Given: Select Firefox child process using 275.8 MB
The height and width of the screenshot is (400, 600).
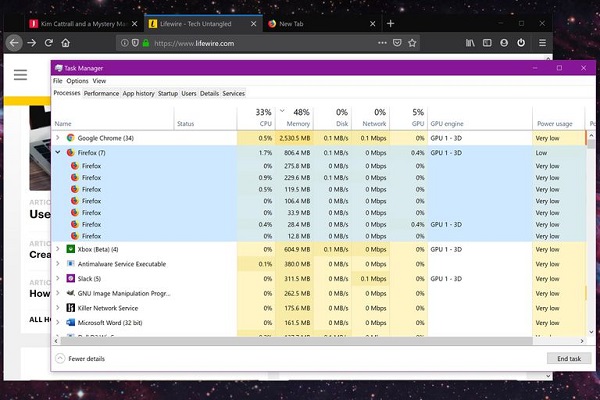Looking at the screenshot, I should 318,166.
